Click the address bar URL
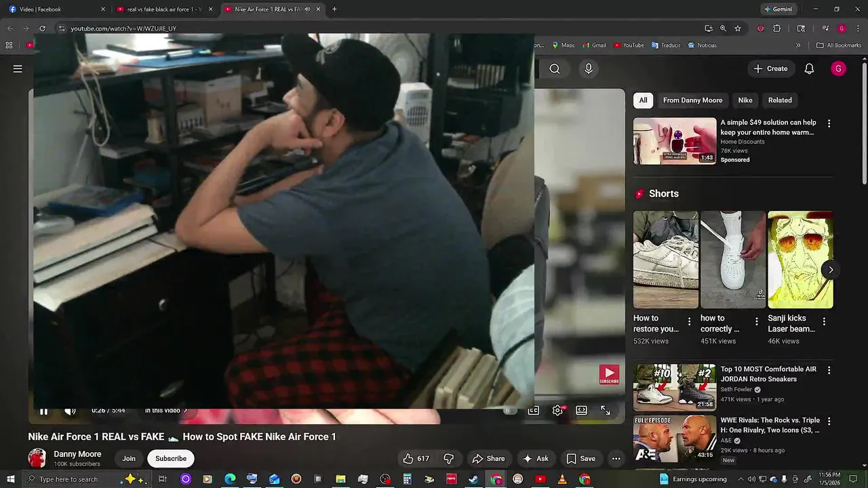 coord(123,28)
